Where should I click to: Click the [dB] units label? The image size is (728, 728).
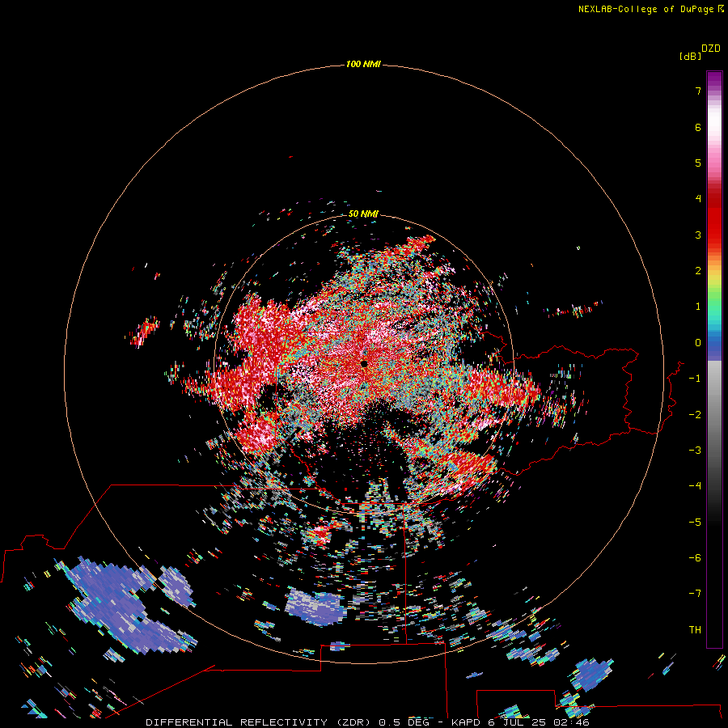coord(690,56)
